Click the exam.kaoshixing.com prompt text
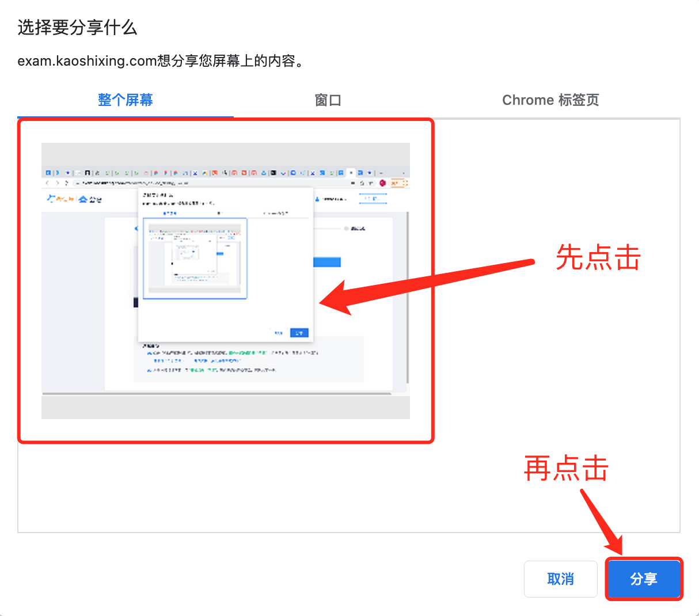This screenshot has width=699, height=616. click(160, 61)
